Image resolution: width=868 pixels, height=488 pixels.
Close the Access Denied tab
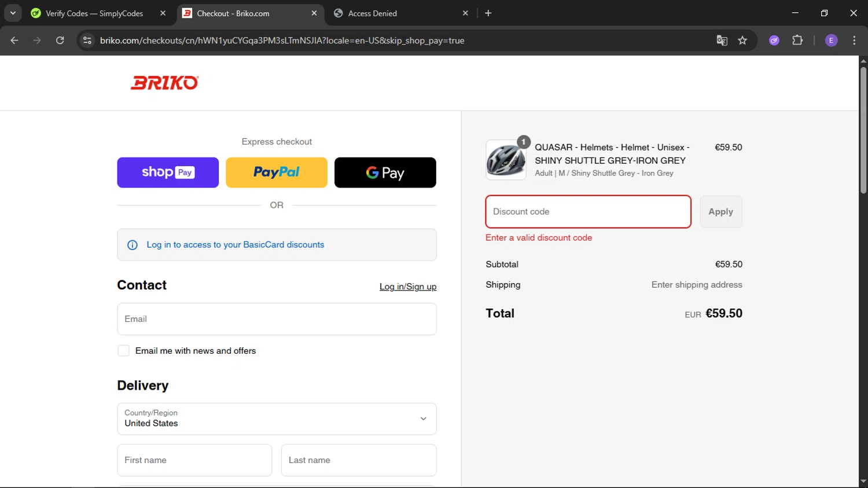(465, 13)
